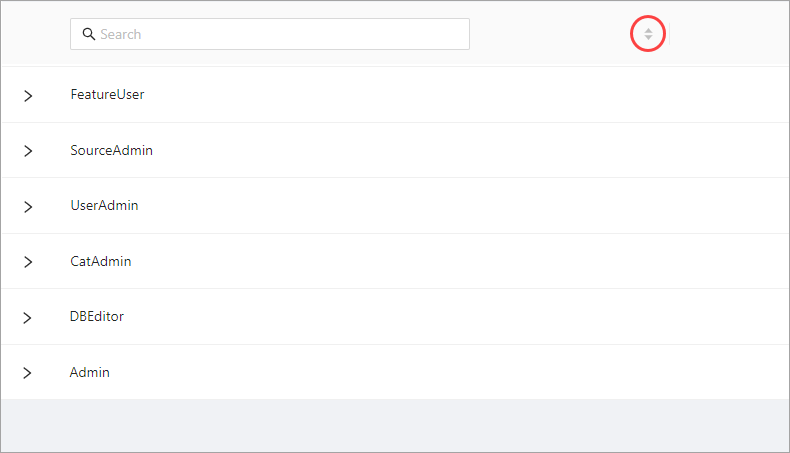This screenshot has width=790, height=453.
Task: Open the CatAdmin role entry
Action: pyautogui.click(x=100, y=262)
